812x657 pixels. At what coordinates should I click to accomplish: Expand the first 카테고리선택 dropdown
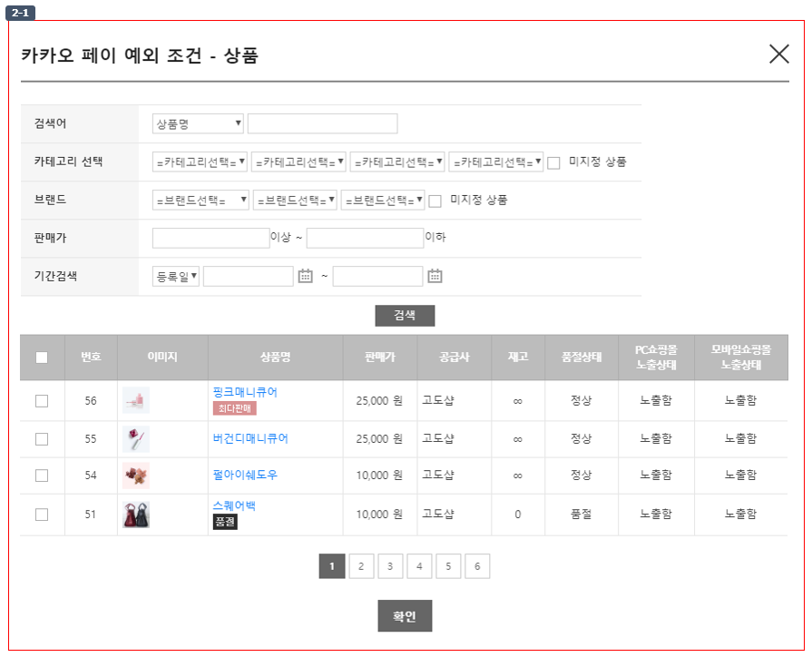click(200, 162)
